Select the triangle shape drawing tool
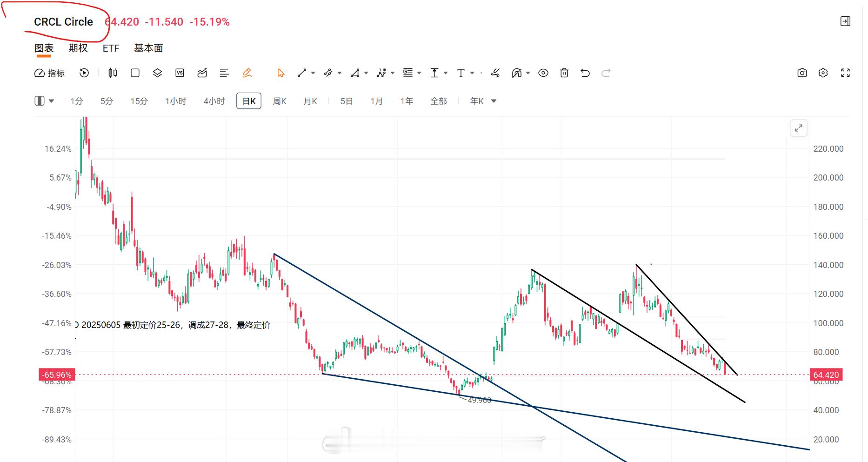This screenshot has width=868, height=462. click(x=355, y=73)
